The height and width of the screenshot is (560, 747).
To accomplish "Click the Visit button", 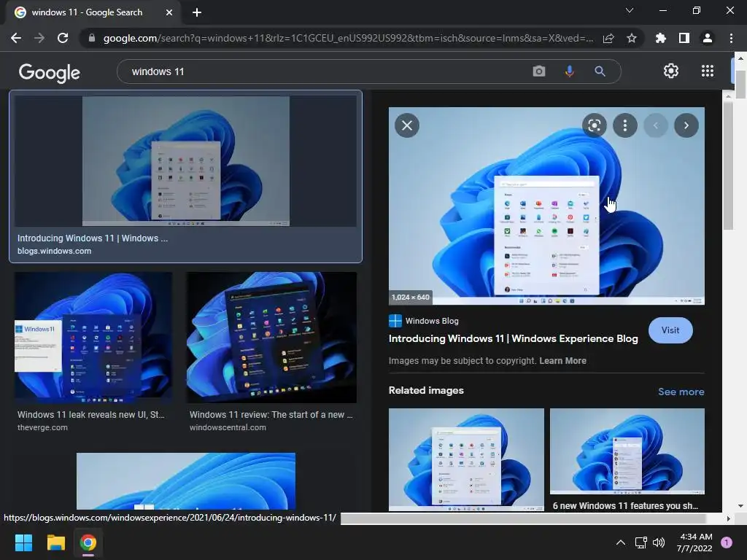I will [x=670, y=330].
